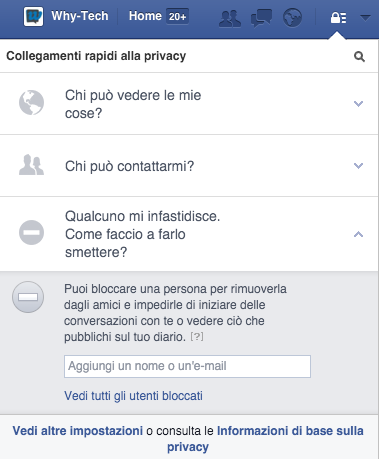The image size is (379, 459).
Task: Go to Home in top bar
Action: [145, 16]
